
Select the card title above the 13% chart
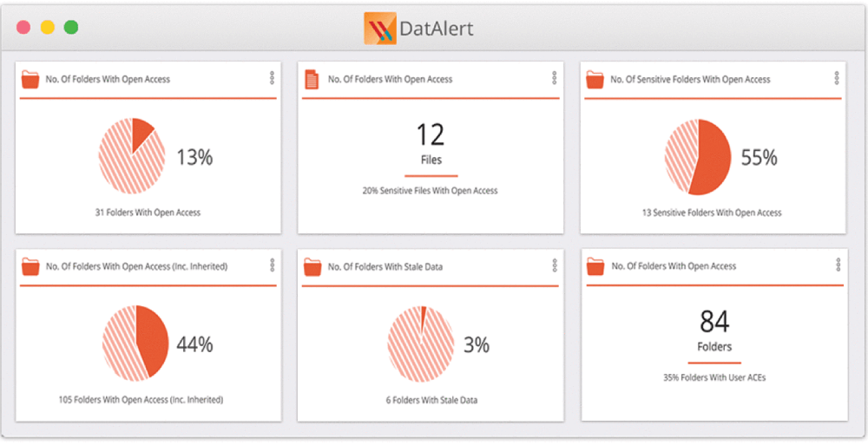coord(108,79)
